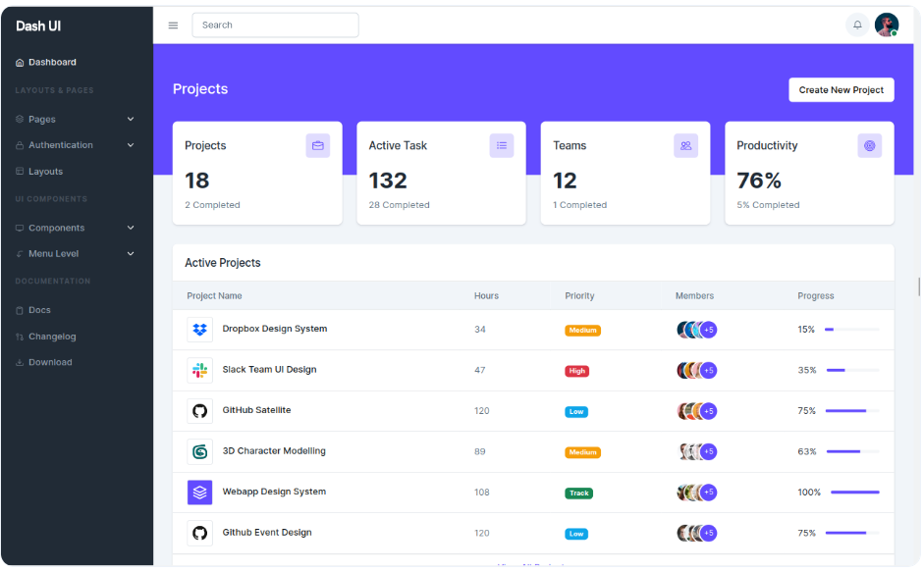
Task: Click the Projects card briefcase icon
Action: (x=317, y=146)
